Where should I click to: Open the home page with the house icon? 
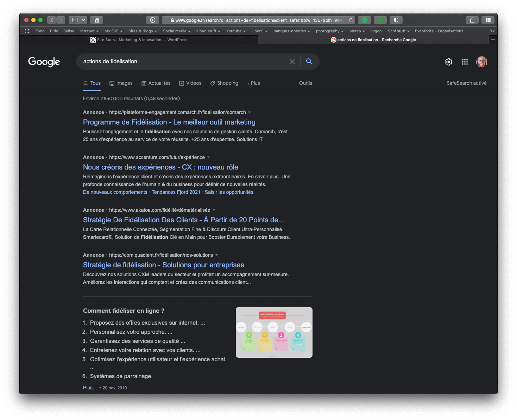coord(97,20)
